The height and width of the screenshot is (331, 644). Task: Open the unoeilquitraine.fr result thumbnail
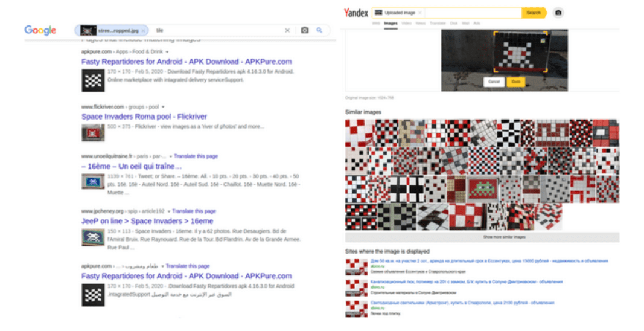pos(93,181)
